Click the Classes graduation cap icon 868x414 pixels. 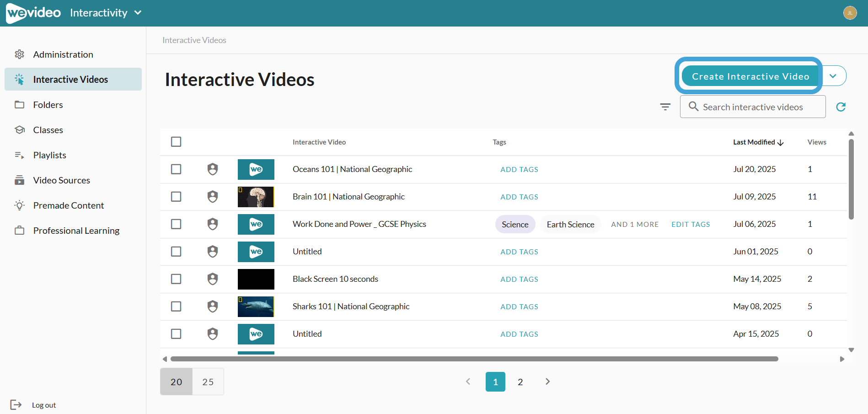19,130
